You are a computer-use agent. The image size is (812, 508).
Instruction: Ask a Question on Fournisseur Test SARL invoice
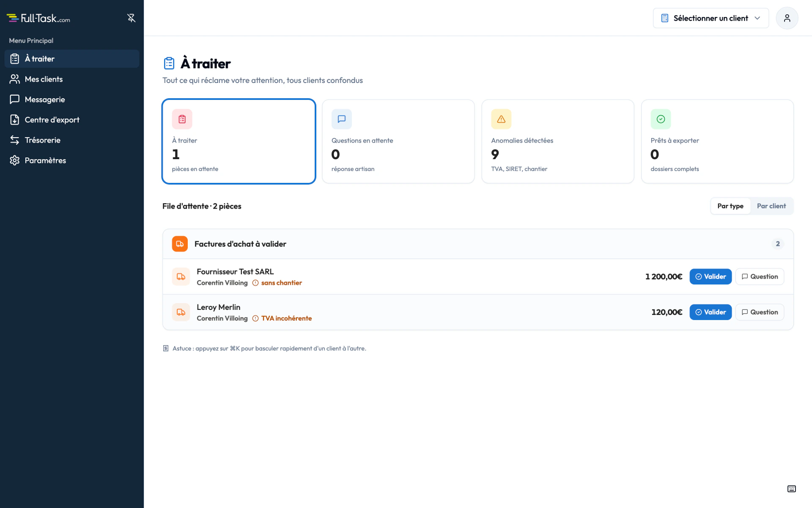click(x=760, y=276)
